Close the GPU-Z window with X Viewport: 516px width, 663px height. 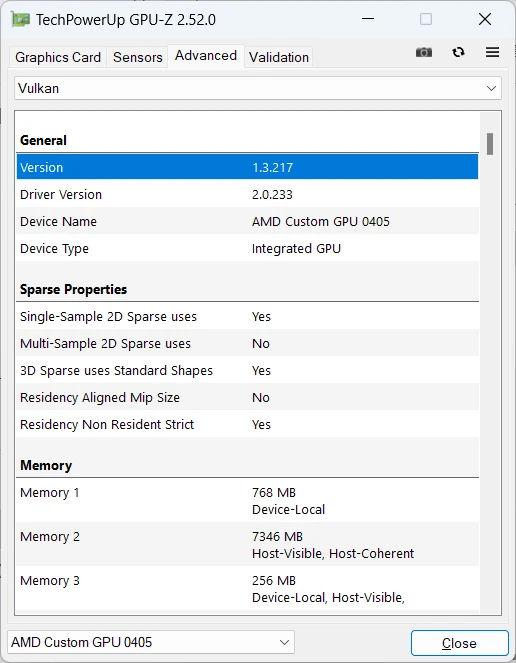point(485,19)
